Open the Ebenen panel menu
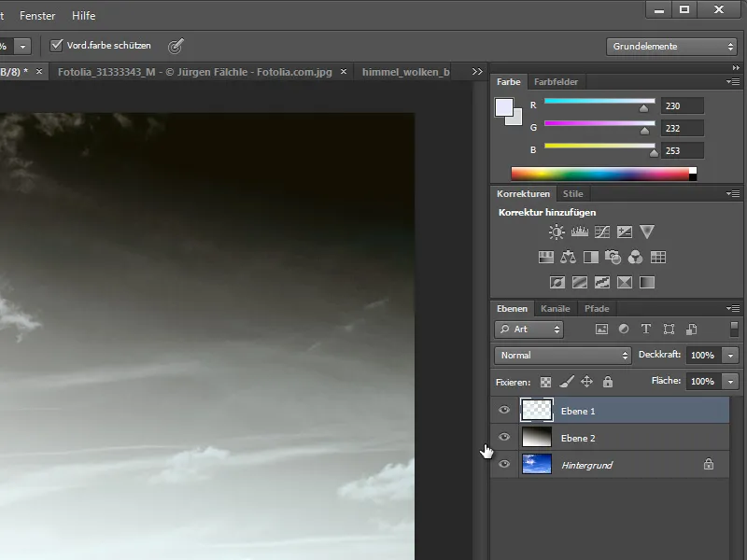The height and width of the screenshot is (560, 747). (733, 309)
